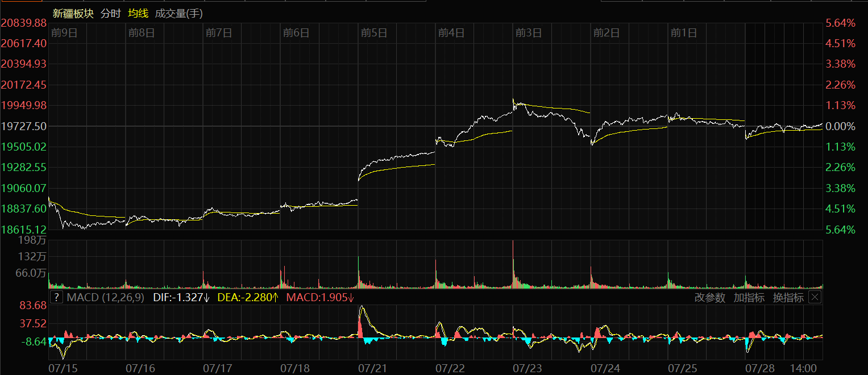Click the 新疆板块 sector name
This screenshot has width=868, height=375.
[x=73, y=13]
